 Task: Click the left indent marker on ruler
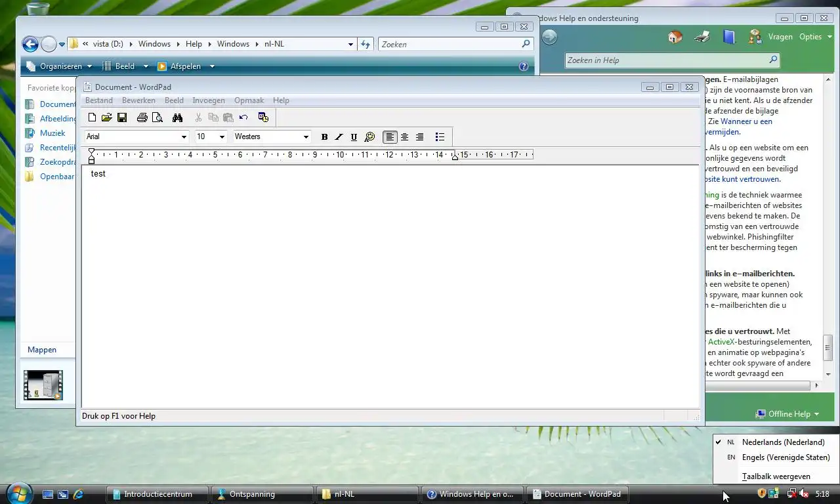(91, 160)
